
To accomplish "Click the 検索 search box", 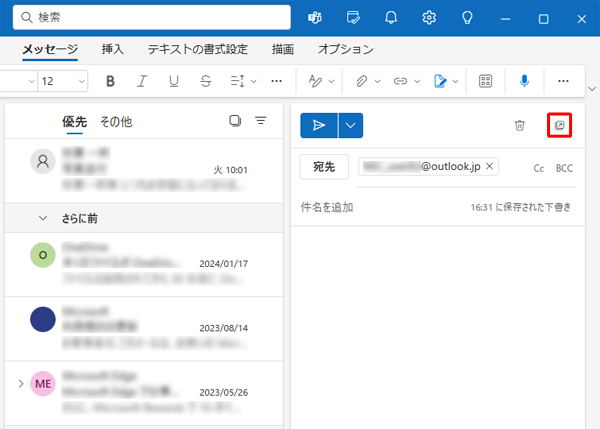I will click(152, 17).
